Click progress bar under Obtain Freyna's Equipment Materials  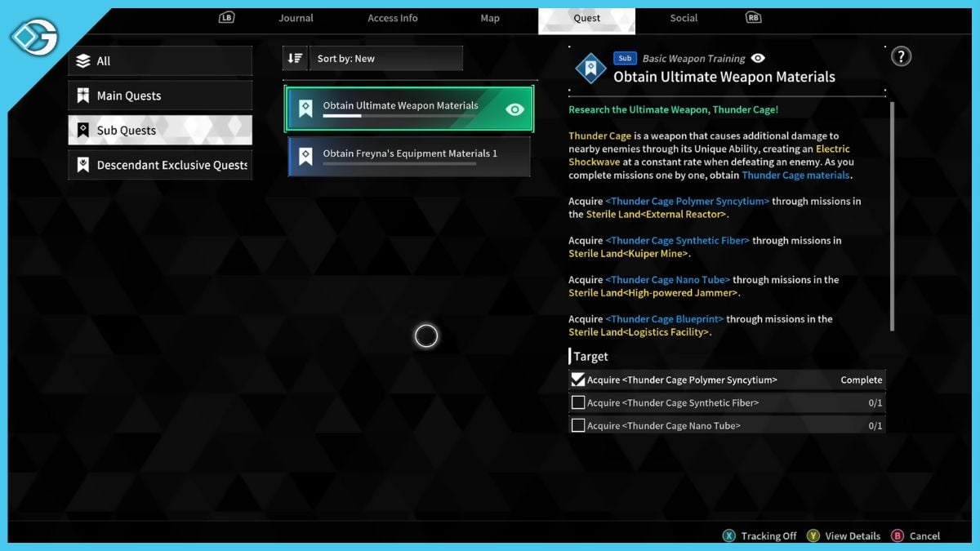click(399, 164)
